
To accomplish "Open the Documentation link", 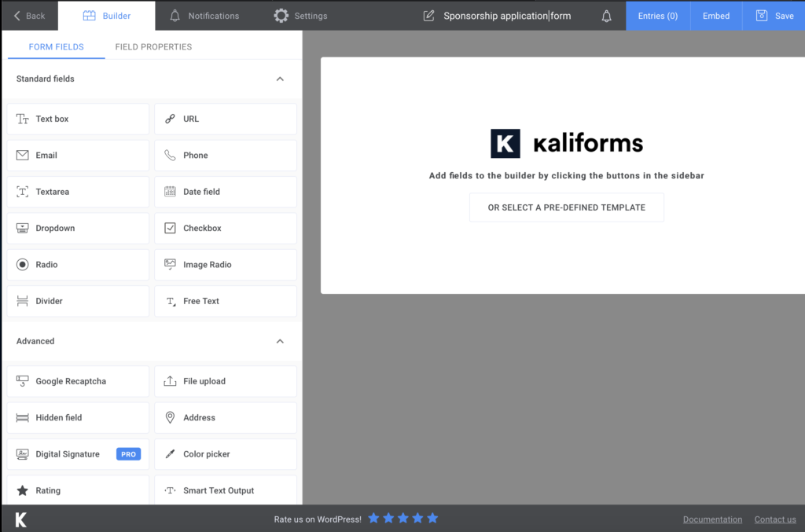I will pos(712,519).
